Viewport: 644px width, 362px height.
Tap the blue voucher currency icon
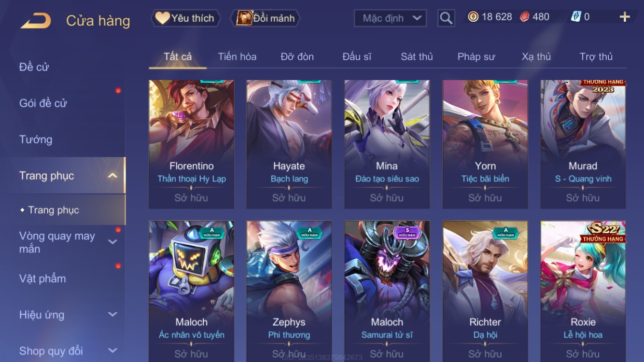(576, 17)
